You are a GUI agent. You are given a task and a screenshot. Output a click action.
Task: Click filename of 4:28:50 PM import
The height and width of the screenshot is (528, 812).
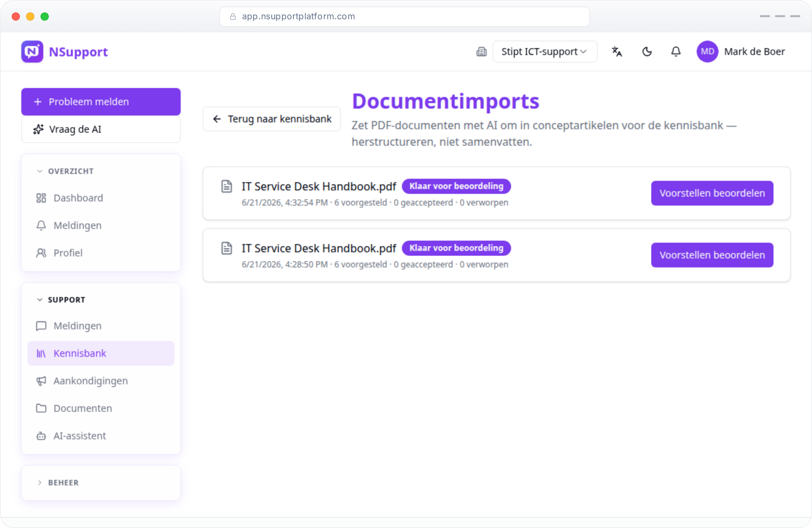point(319,248)
